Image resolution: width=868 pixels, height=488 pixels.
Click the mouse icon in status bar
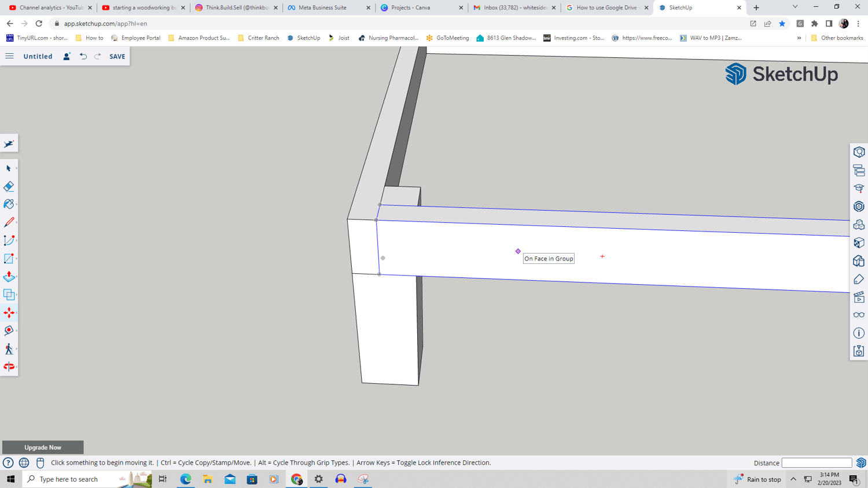click(40, 463)
